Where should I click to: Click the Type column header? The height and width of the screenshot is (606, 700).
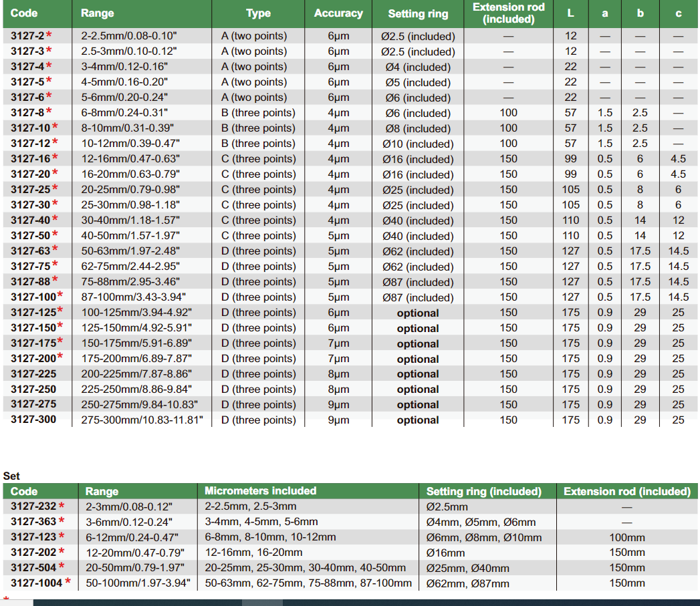pos(258,13)
